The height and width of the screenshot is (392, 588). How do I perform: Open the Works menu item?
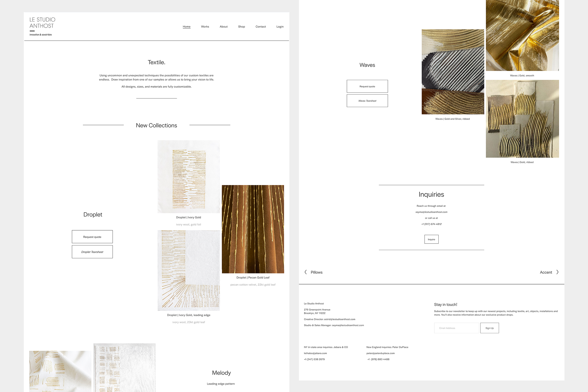[x=205, y=26]
